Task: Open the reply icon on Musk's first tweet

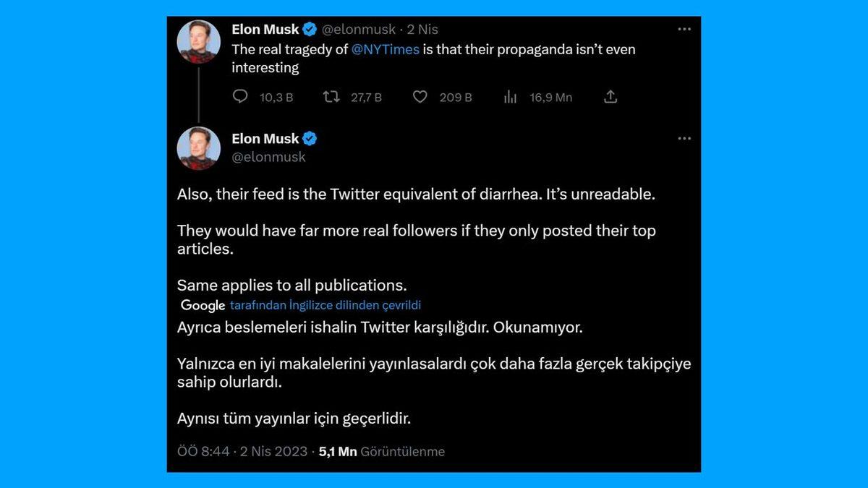Action: pyautogui.click(x=239, y=97)
